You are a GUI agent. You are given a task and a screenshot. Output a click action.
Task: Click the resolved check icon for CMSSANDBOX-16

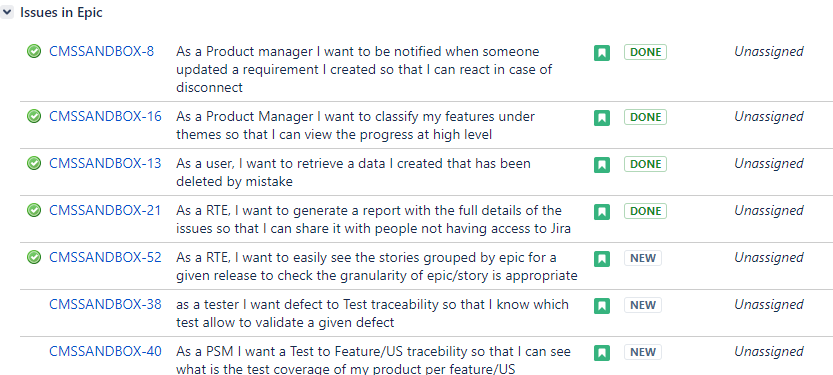coord(34,116)
